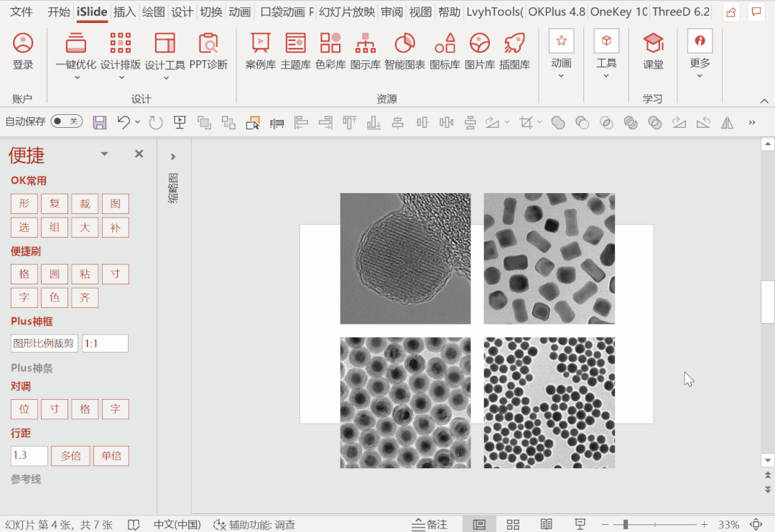
Task: Switch to reading view in status bar
Action: [547, 524]
